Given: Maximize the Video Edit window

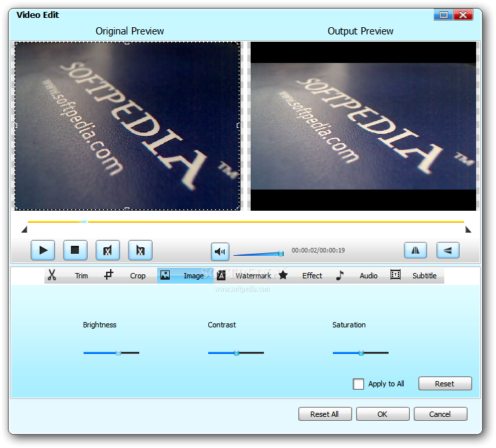Looking at the screenshot, I should pos(444,15).
